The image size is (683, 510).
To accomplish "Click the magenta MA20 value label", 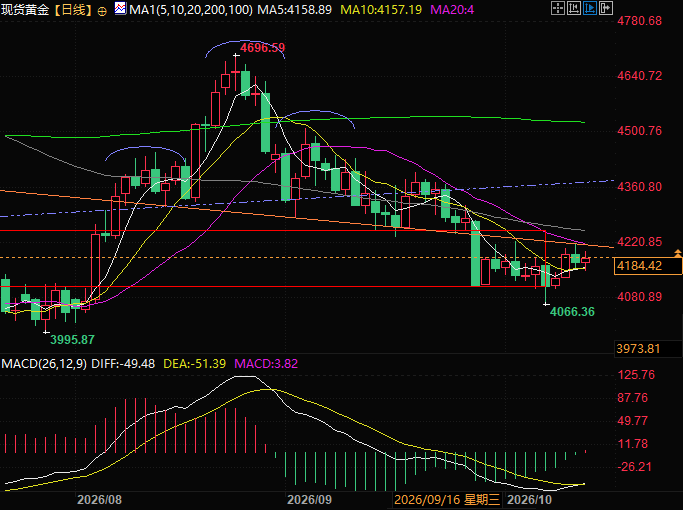I will (452, 10).
